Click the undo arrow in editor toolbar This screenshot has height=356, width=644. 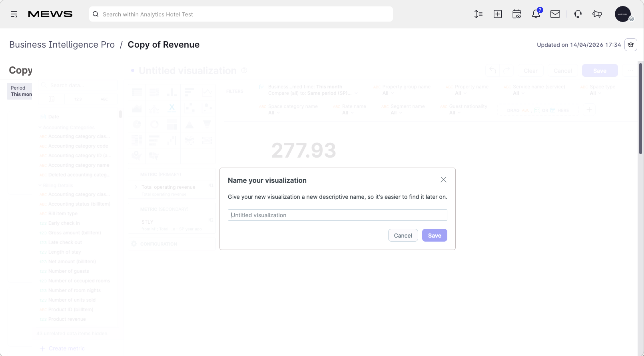pos(492,71)
